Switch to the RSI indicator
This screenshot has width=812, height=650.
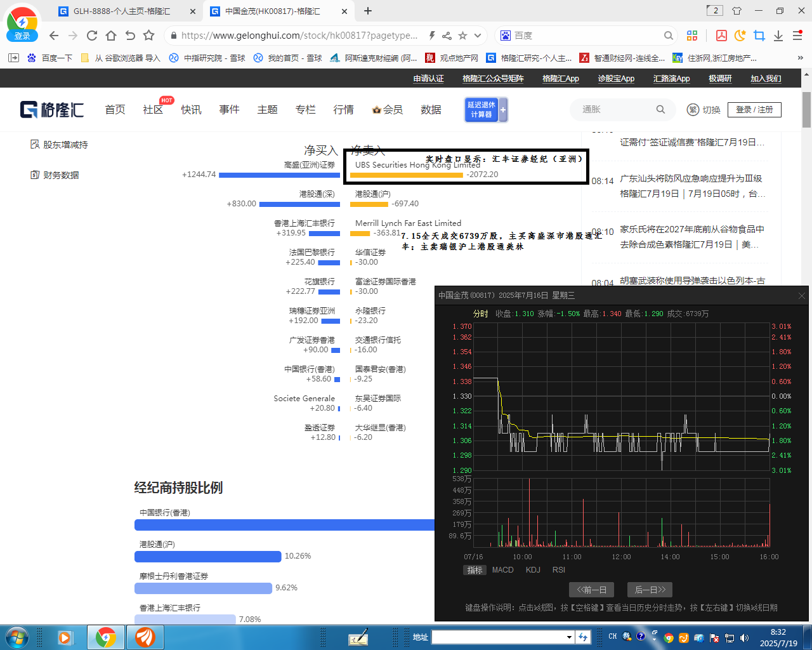pyautogui.click(x=558, y=570)
